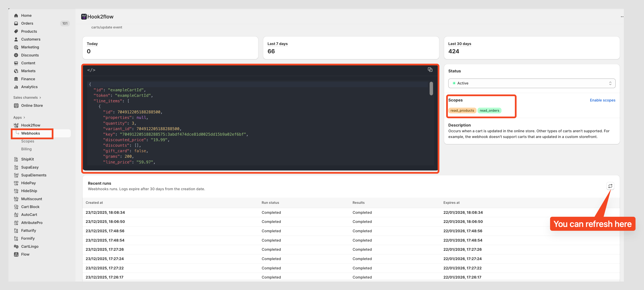Click the Analytics bar chart icon
644x290 pixels.
(x=16, y=87)
